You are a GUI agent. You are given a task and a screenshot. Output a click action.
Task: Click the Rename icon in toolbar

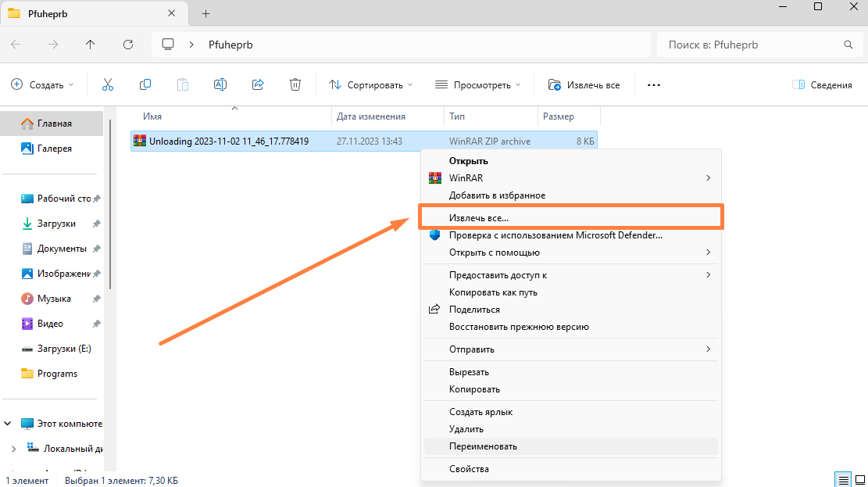pos(220,84)
